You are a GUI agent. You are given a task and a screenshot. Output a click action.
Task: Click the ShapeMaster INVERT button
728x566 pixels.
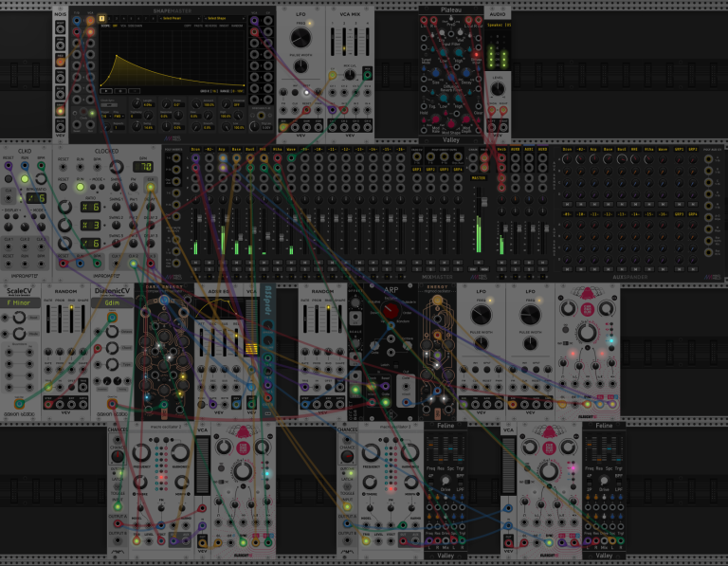pos(224,26)
